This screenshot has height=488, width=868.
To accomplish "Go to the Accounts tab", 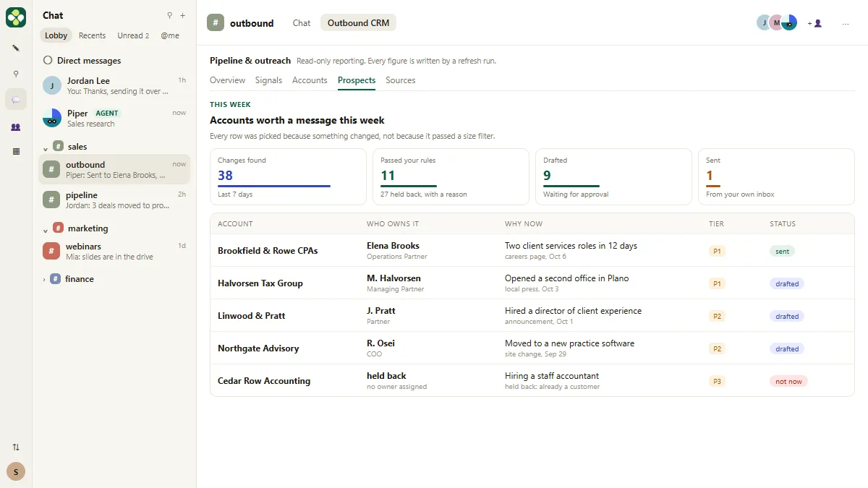I will (x=310, y=80).
